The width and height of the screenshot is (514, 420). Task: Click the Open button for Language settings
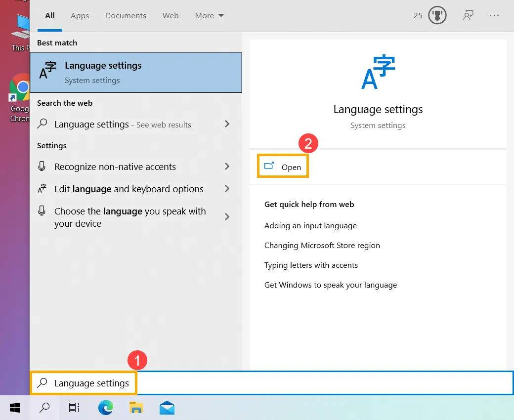tap(282, 167)
